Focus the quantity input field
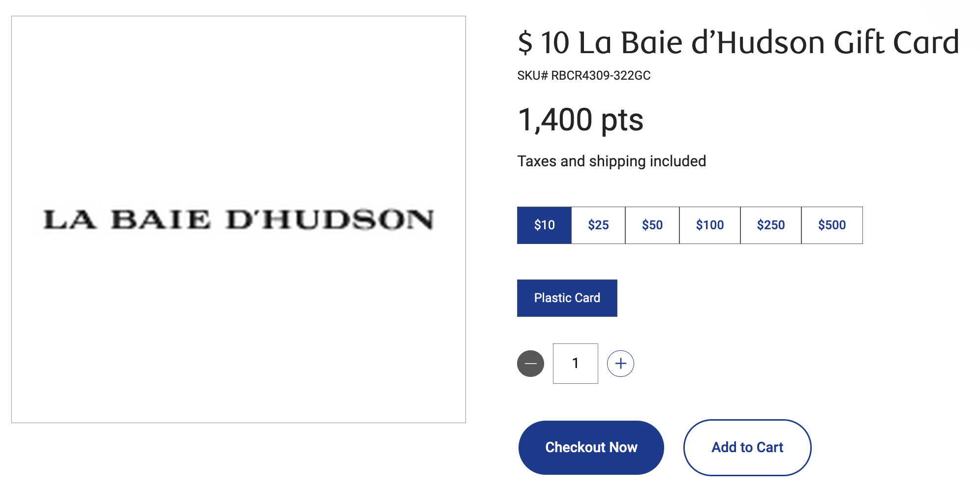 (x=575, y=364)
